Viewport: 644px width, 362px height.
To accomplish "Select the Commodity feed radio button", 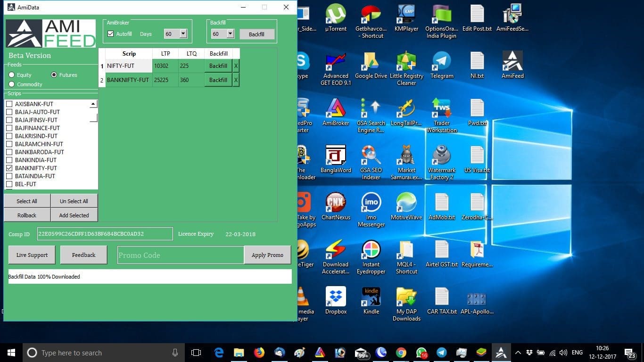I will pos(12,84).
